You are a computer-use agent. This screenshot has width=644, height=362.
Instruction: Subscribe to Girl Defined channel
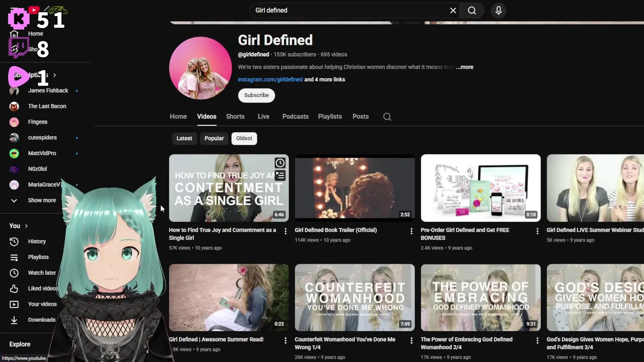(x=257, y=95)
